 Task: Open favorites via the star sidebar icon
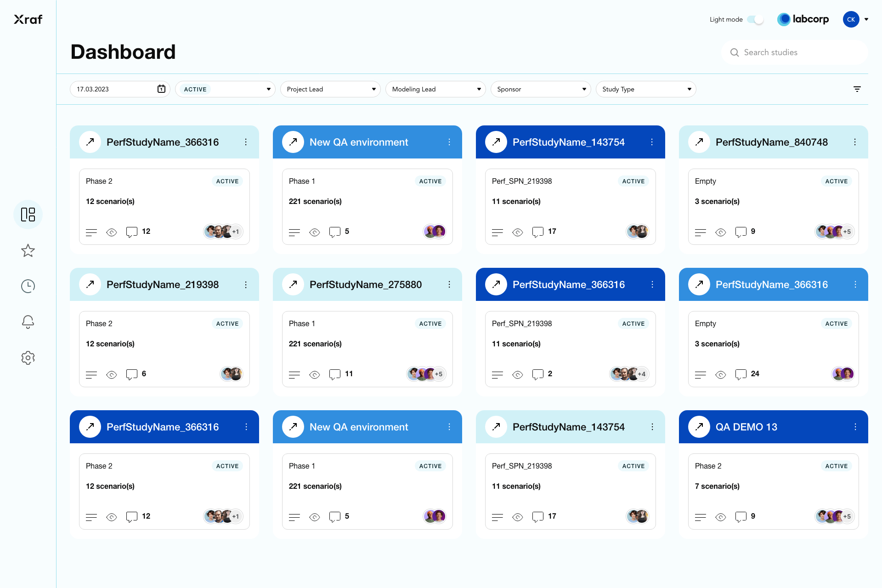[x=28, y=250]
